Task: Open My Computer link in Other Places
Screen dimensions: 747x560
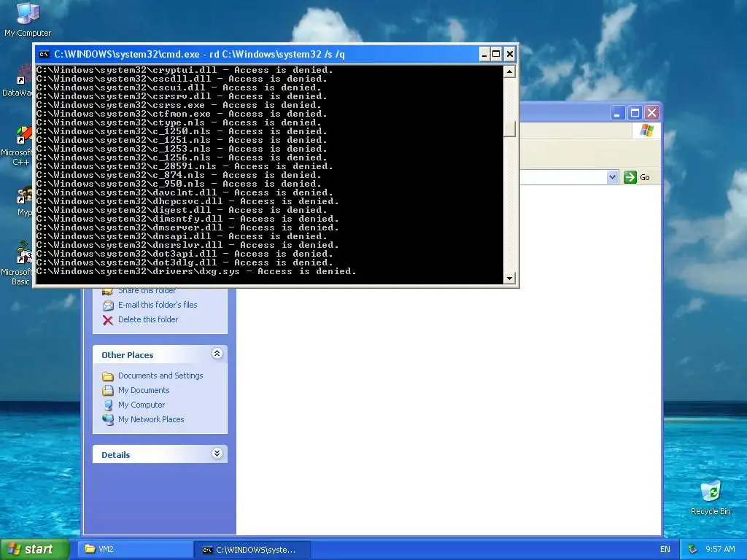Action: tap(142, 405)
